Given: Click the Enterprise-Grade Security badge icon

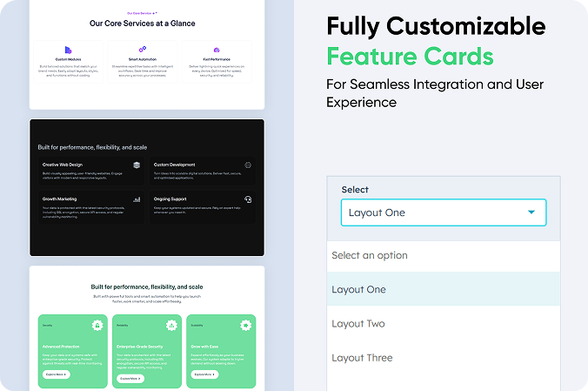Looking at the screenshot, I should pyautogui.click(x=171, y=326).
